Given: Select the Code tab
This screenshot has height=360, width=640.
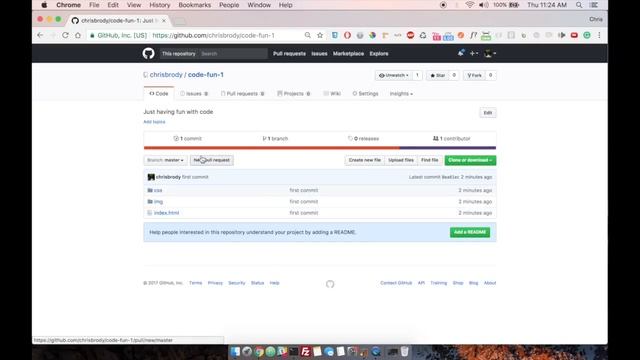Looking at the screenshot, I should [x=159, y=93].
